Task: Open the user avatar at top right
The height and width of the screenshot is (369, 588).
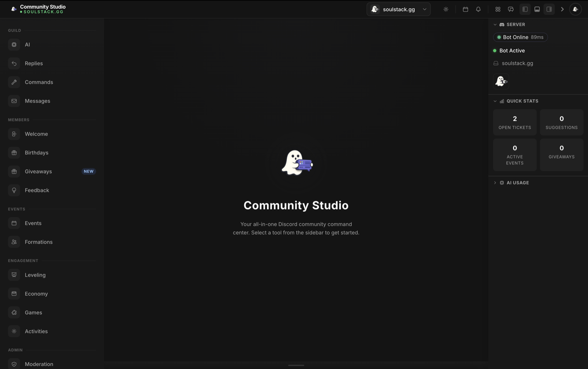Action: coord(575,9)
